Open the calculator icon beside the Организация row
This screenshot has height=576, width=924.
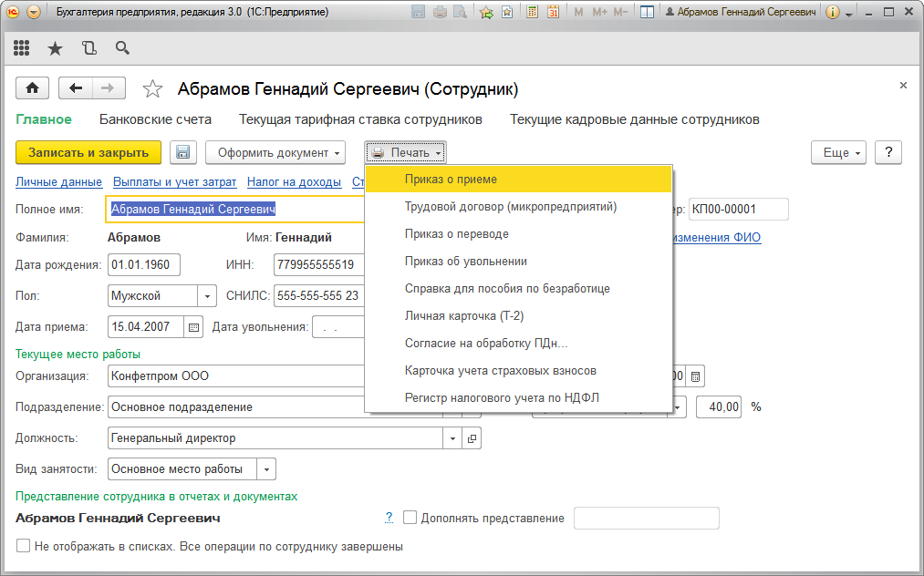coord(695,376)
